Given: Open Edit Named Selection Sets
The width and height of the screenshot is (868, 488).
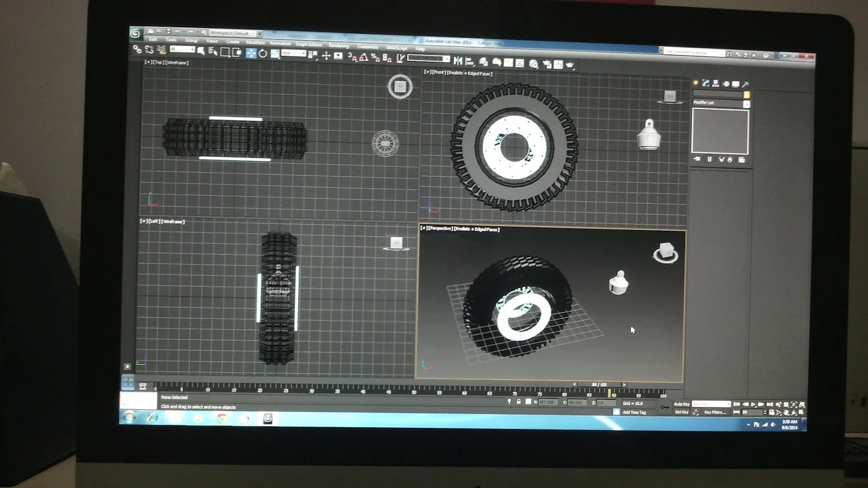Looking at the screenshot, I should pos(400,58).
